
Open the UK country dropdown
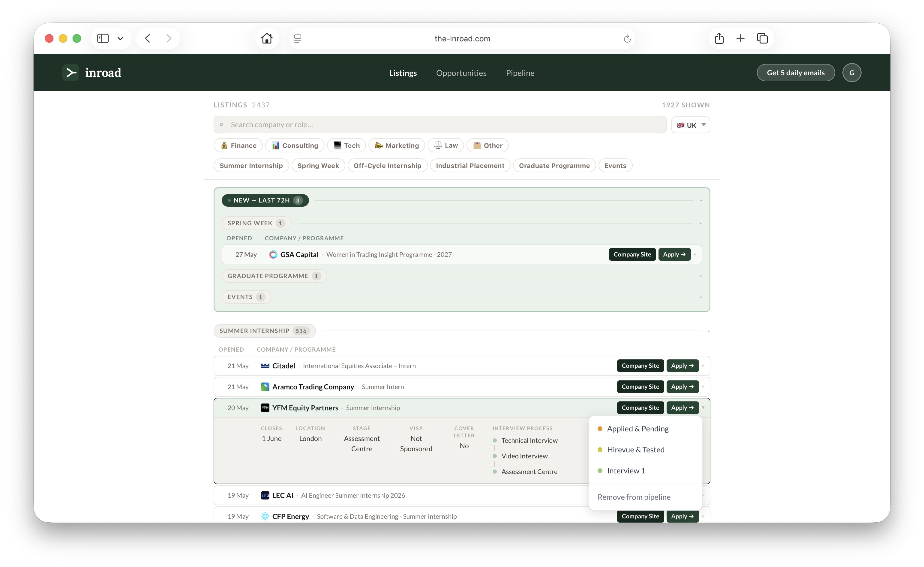pos(691,125)
